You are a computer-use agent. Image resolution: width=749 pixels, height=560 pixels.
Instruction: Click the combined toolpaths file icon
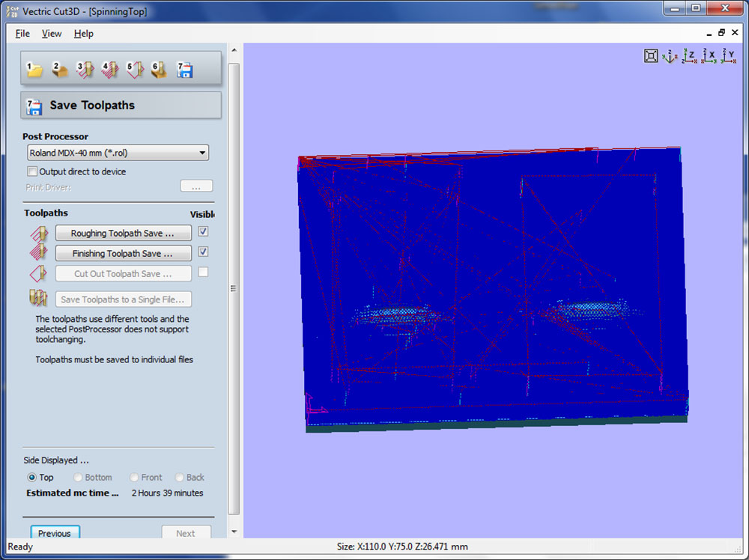(x=38, y=298)
